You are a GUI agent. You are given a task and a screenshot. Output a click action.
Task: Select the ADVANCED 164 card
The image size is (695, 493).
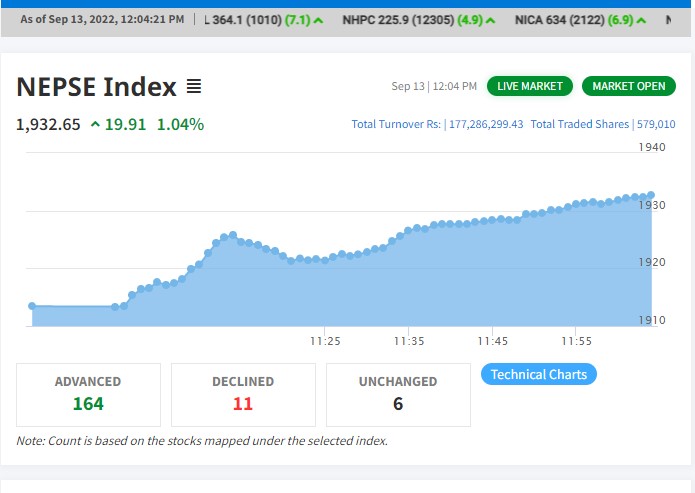coord(88,394)
